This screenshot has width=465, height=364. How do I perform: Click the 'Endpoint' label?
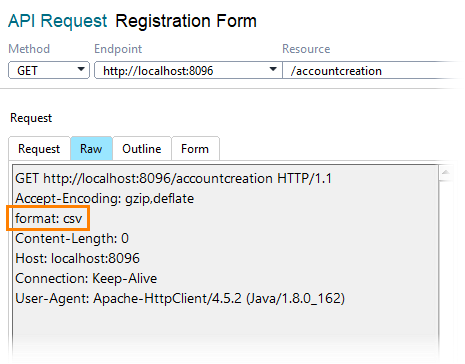(118, 49)
